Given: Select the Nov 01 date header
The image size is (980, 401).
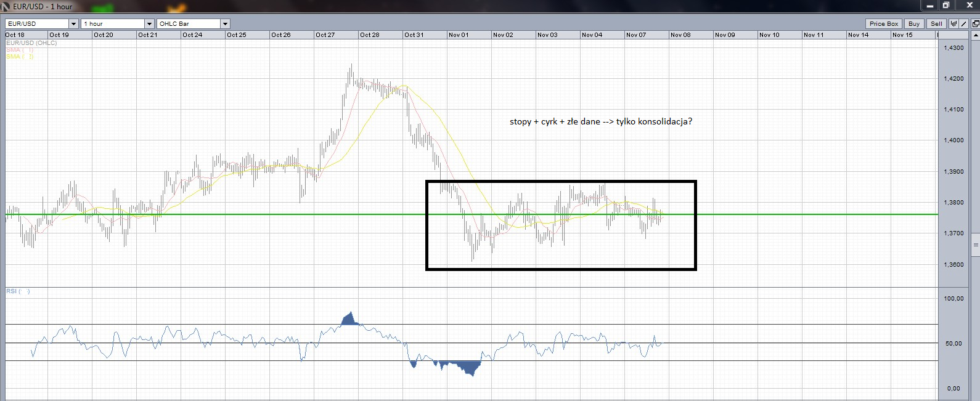Looking at the screenshot, I should click(x=459, y=35).
